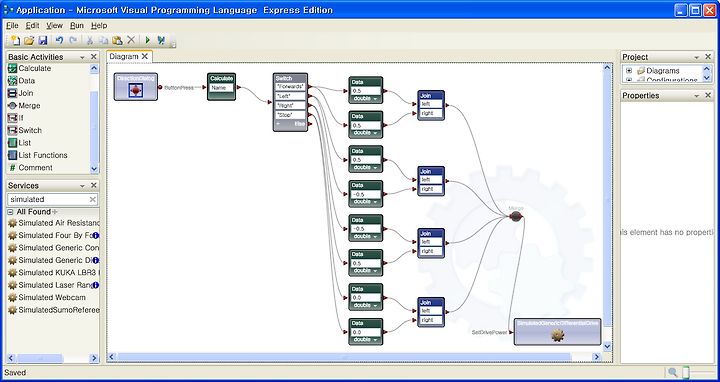Screen dimensions: 720x382
Task: Show info for Simulated Laser Range service
Action: pyautogui.click(x=96, y=285)
